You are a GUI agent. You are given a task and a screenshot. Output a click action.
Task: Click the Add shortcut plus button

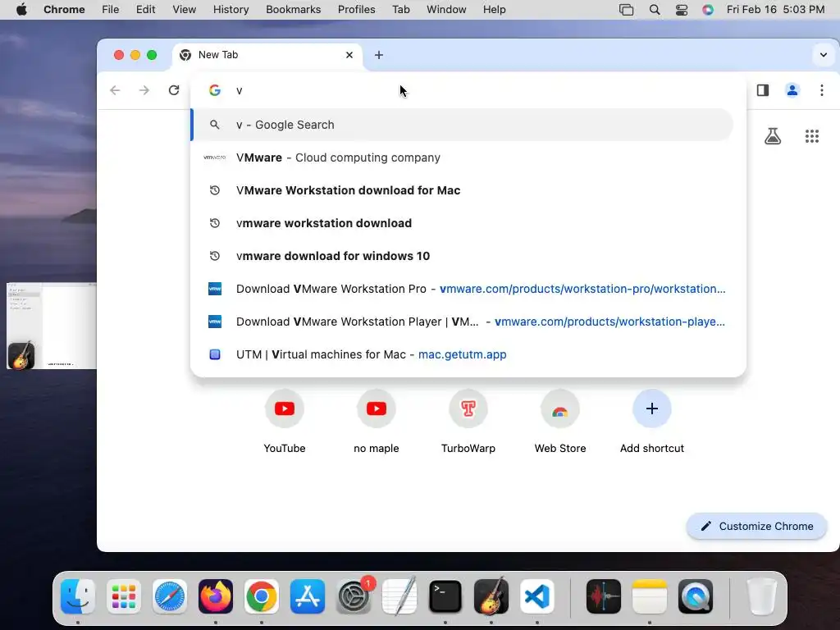[x=652, y=409]
